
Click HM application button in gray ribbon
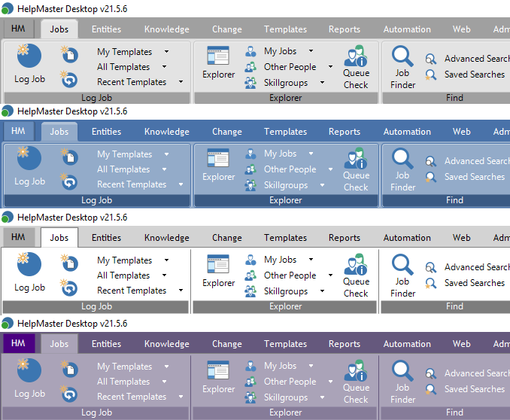point(18,29)
